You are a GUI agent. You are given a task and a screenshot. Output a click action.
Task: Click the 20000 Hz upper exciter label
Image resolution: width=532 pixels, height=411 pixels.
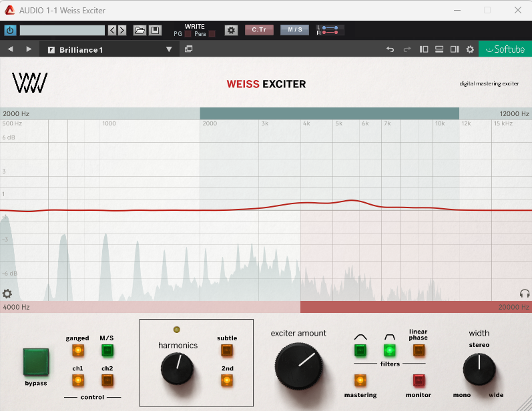click(514, 307)
